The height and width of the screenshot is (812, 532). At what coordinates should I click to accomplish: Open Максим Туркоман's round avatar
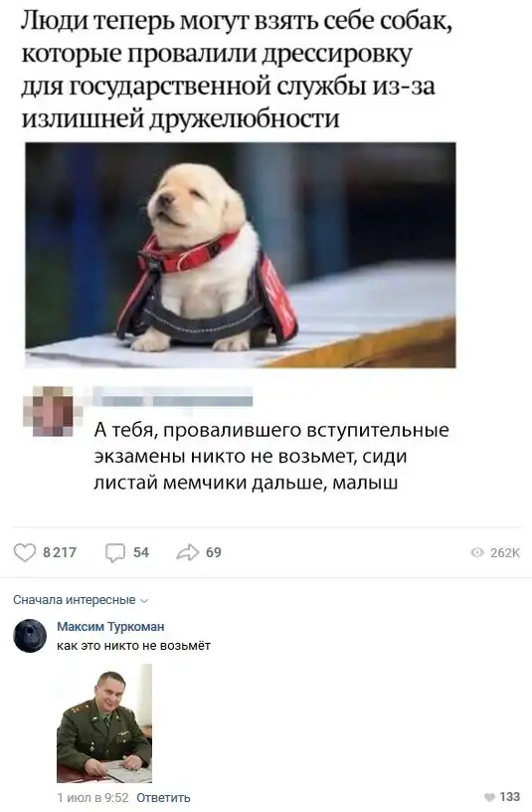tap(30, 636)
